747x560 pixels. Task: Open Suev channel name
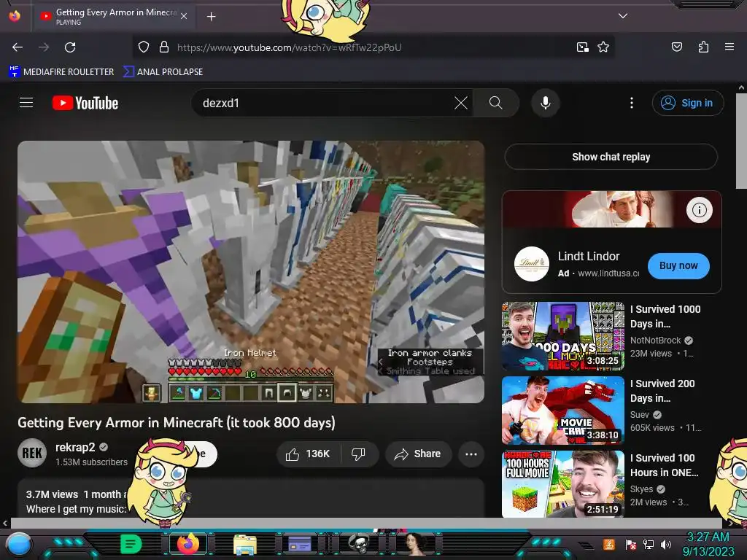[639, 415]
